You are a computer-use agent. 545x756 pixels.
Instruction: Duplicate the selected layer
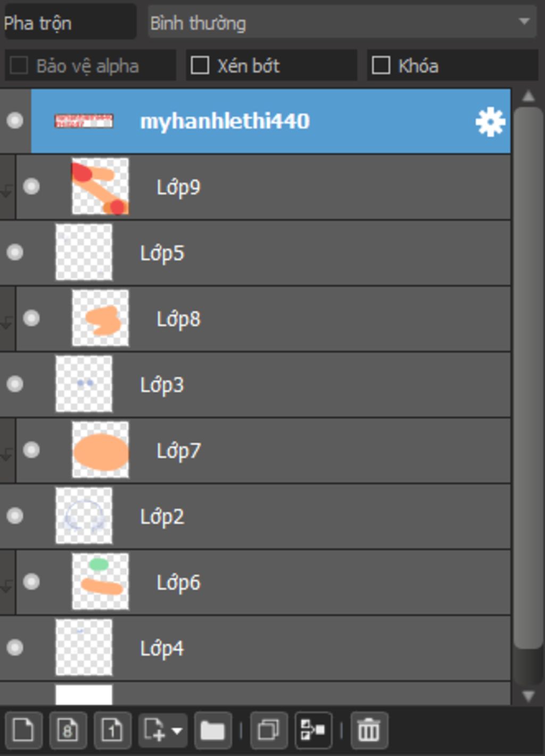point(269,729)
